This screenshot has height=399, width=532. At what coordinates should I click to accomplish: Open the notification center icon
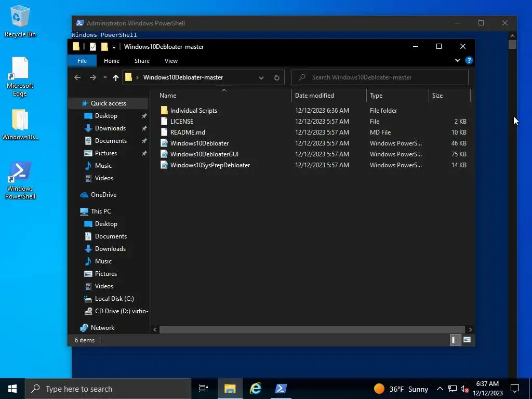tap(515, 389)
